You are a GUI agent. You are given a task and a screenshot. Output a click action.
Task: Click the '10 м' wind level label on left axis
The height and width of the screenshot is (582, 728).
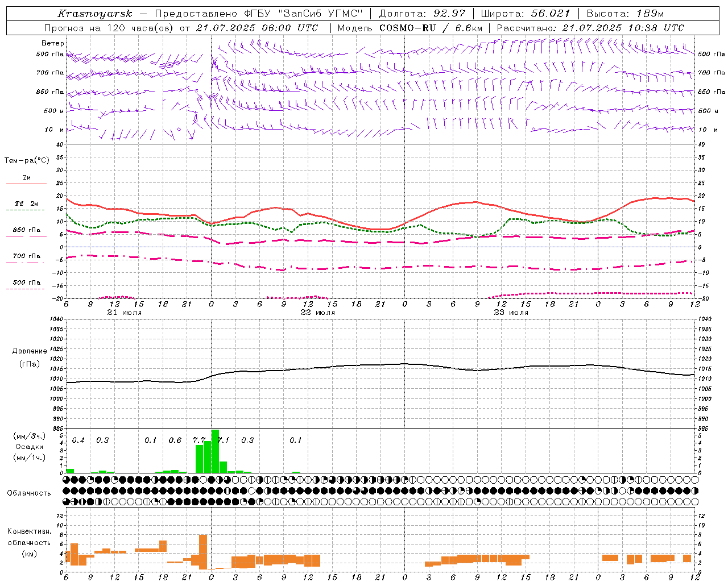point(55,130)
